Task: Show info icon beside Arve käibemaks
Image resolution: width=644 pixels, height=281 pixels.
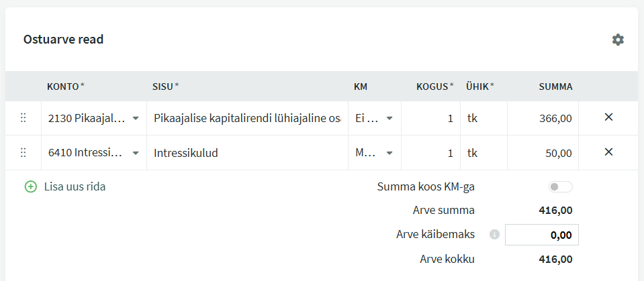Action: coord(494,235)
